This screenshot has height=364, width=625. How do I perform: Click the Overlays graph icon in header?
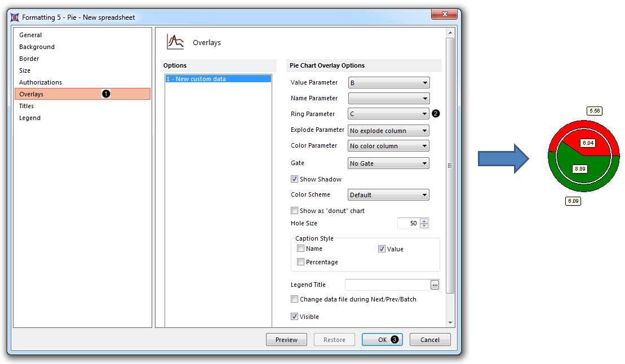pyautogui.click(x=175, y=42)
